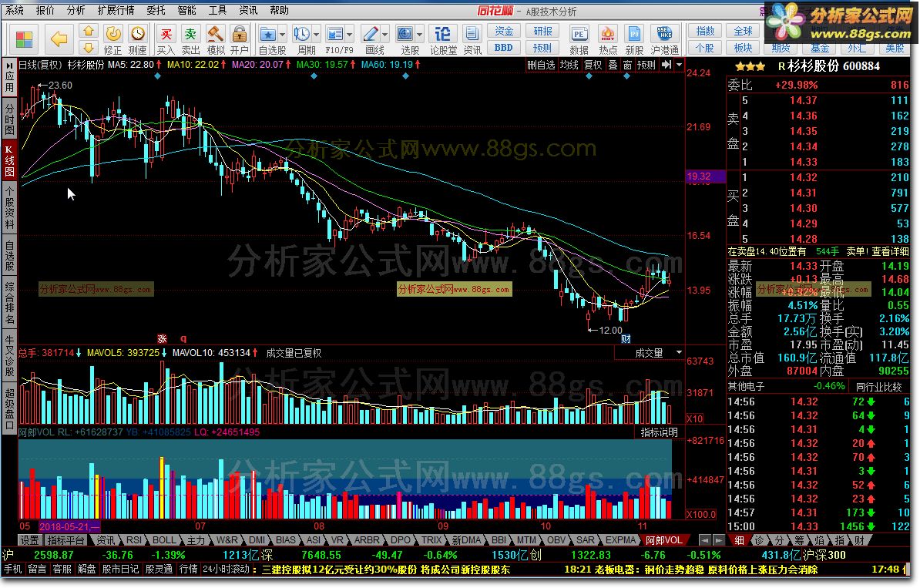Viewport: 920px width, 588px height.
Task: Open the F10/F9 info icon
Action: pos(335,34)
